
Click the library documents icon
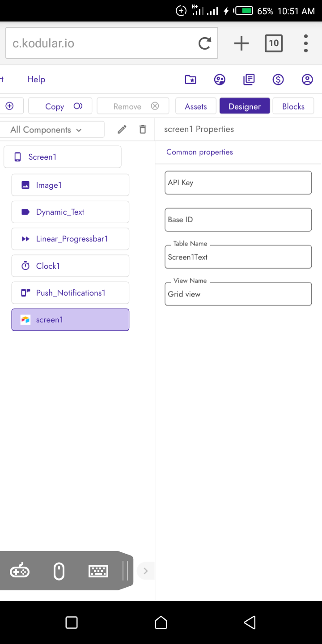(x=249, y=80)
